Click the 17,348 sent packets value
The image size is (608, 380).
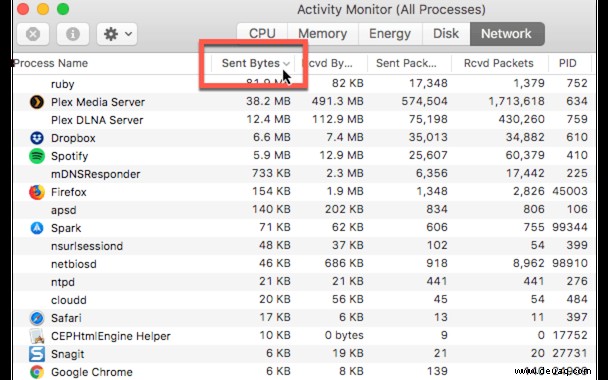428,83
